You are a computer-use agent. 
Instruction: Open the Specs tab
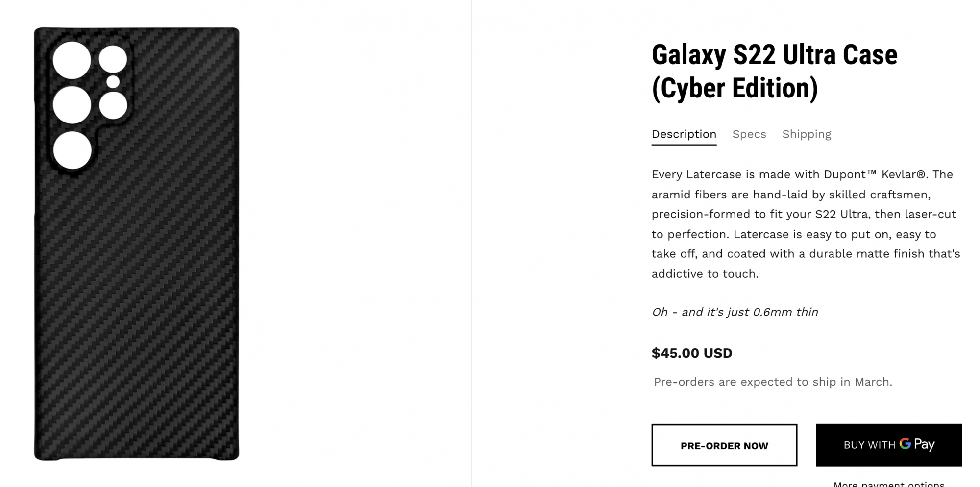coord(749,134)
